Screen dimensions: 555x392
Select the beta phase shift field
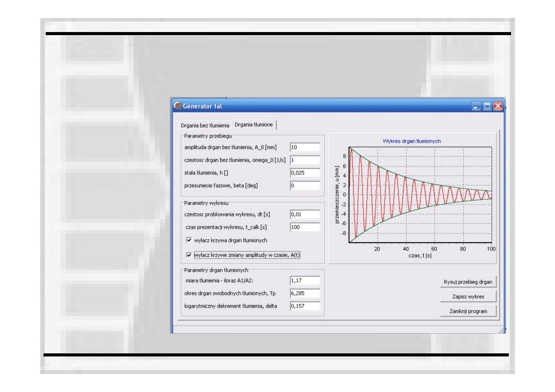pos(305,186)
